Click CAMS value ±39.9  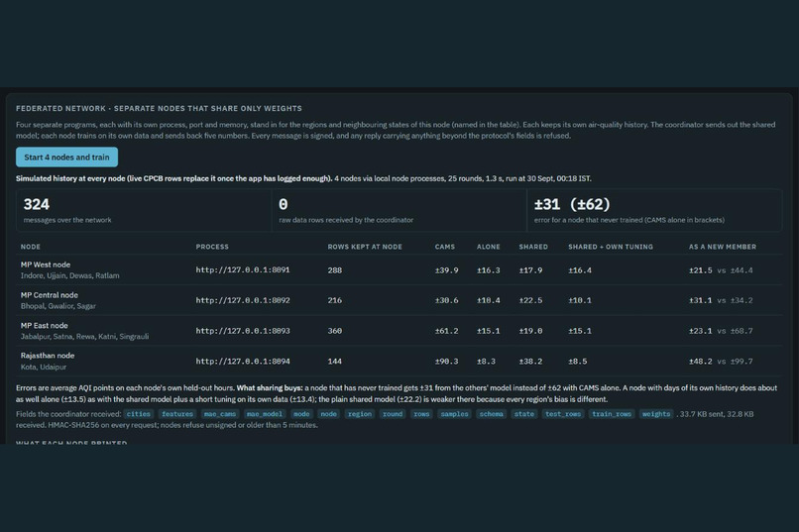[x=446, y=270]
